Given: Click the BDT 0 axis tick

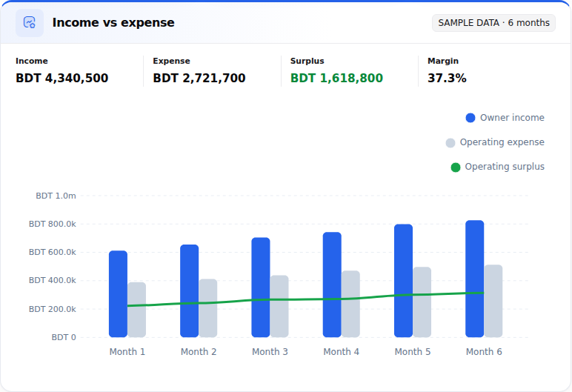Looking at the screenshot, I should [64, 337].
